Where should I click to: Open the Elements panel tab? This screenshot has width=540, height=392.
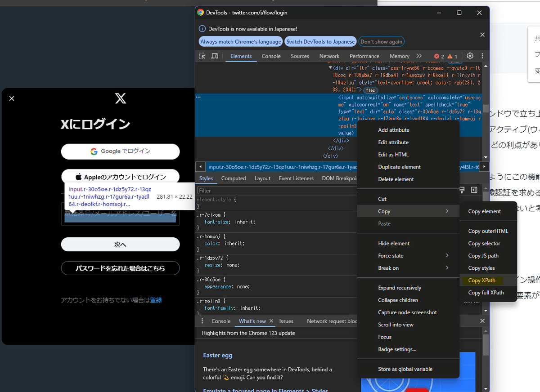tap(241, 56)
